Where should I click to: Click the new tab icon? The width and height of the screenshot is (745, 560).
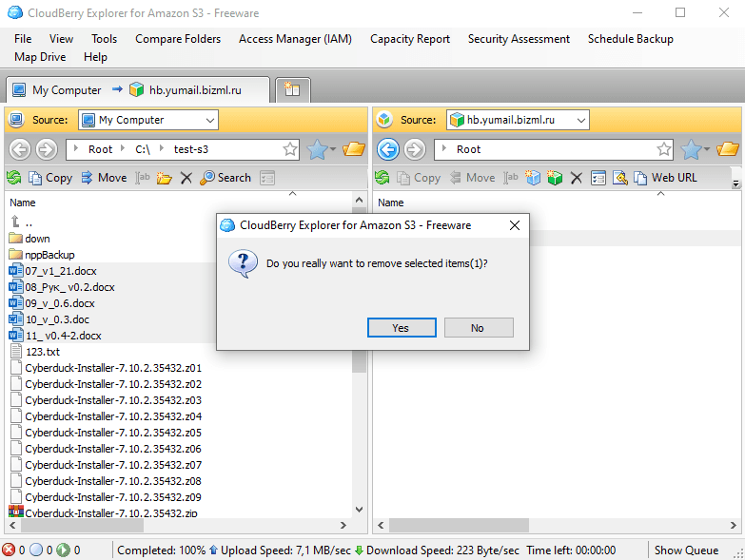[x=292, y=89]
